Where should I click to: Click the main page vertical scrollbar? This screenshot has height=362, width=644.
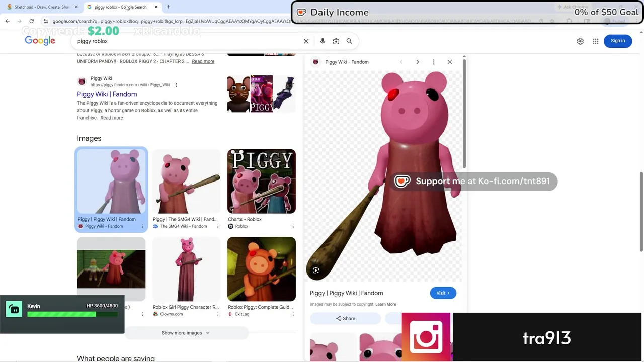coord(641,211)
